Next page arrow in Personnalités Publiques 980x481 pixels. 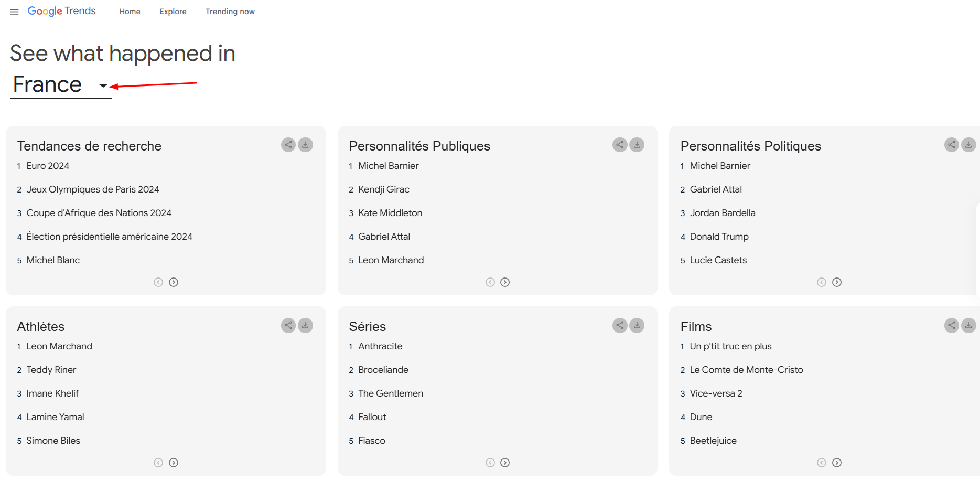(x=505, y=282)
